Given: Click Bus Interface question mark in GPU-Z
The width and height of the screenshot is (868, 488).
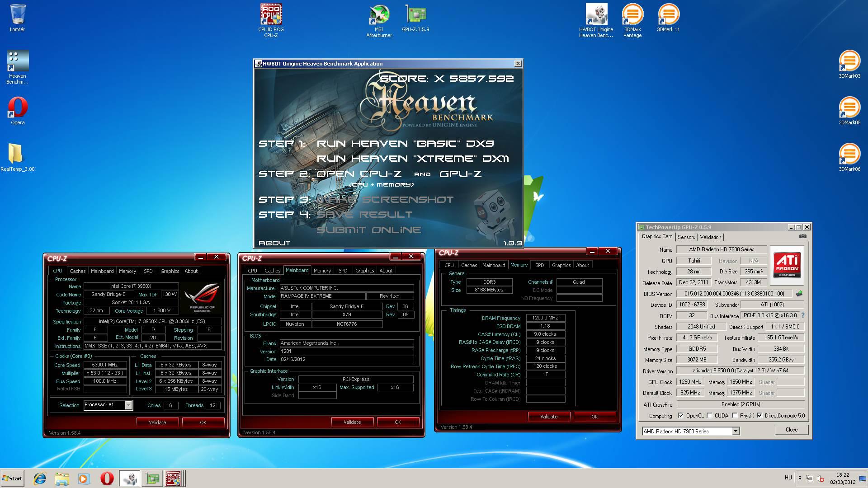Looking at the screenshot, I should click(x=803, y=316).
